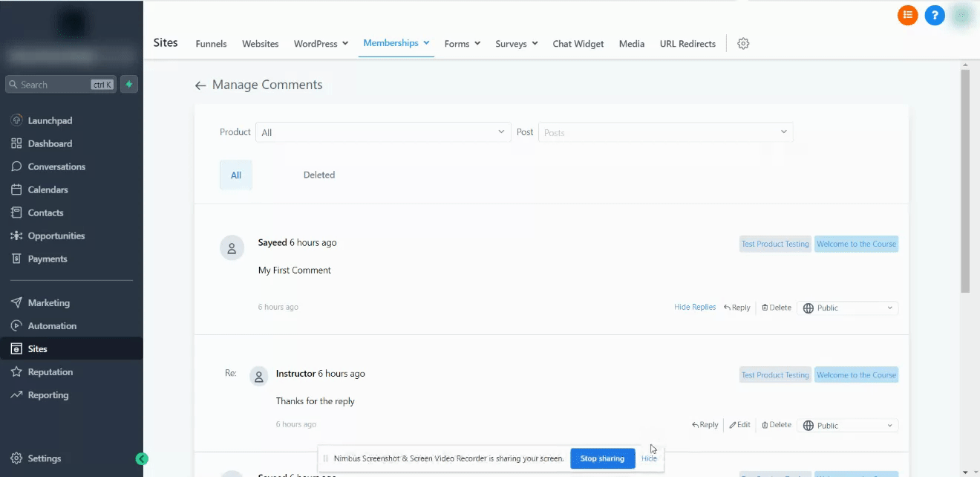
Task: Click 'Welcome to the Course' tag on Sayeed's comment
Action: 856,244
